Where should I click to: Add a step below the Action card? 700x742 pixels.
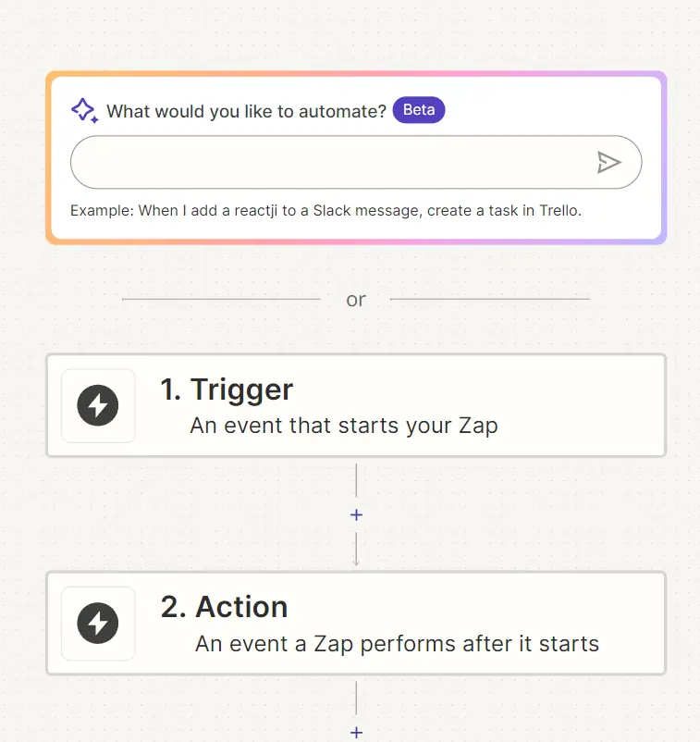(x=356, y=733)
